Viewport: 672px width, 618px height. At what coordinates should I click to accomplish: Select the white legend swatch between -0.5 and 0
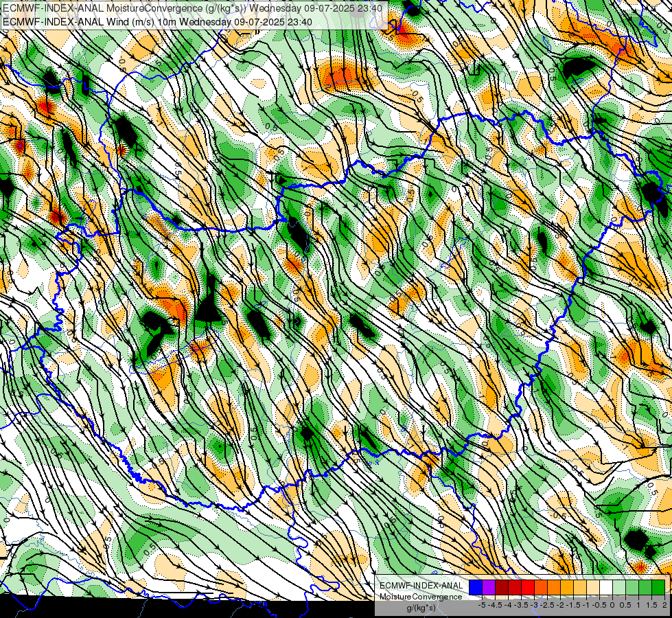click(x=606, y=587)
